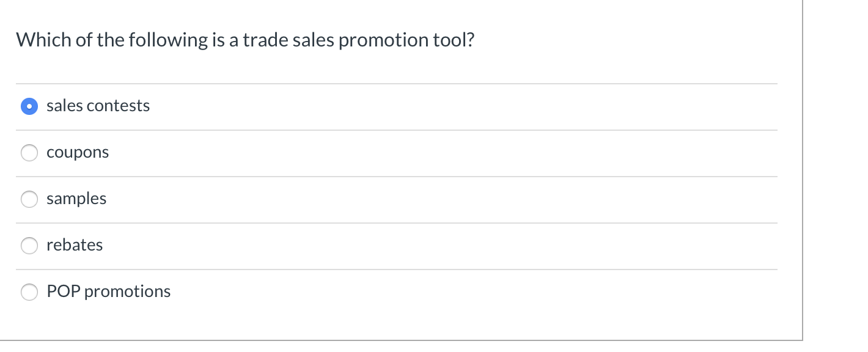Viewport: 868px width, 352px height.
Task: Click the "samples" answer label text
Action: coord(76,199)
